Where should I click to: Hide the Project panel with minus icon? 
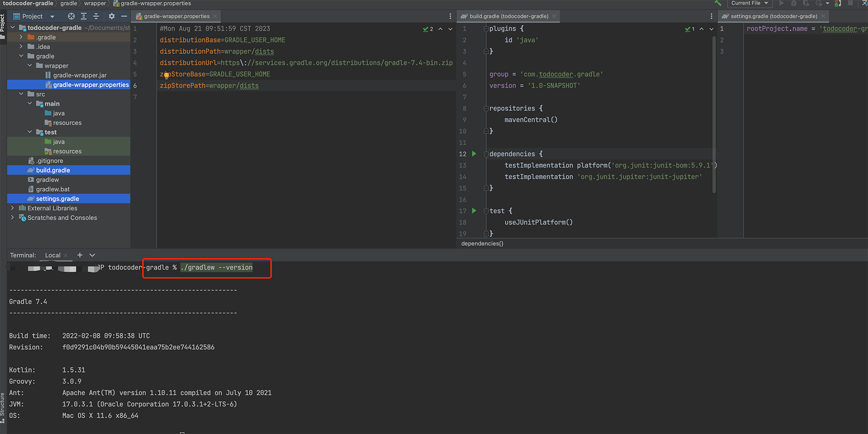click(124, 16)
